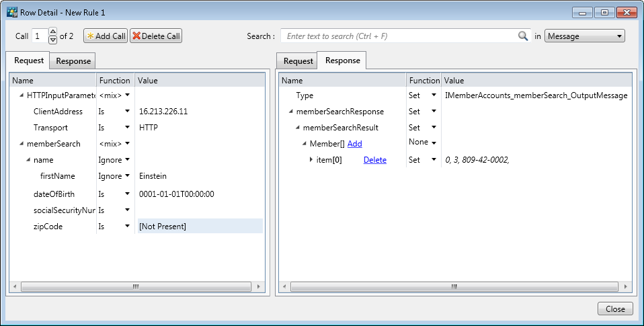This screenshot has width=644, height=326.
Task: Collapse the memberSearchResponse node
Action: pyautogui.click(x=291, y=112)
